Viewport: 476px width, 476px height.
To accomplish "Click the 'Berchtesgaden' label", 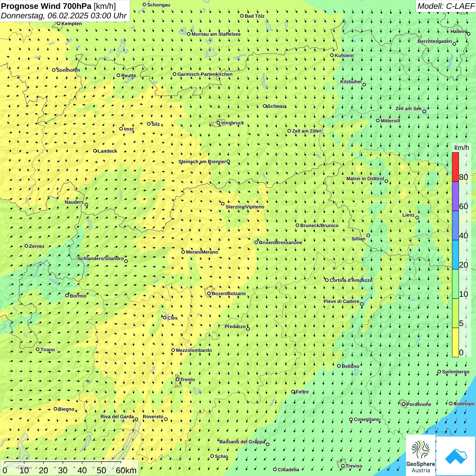I will coord(435,41).
